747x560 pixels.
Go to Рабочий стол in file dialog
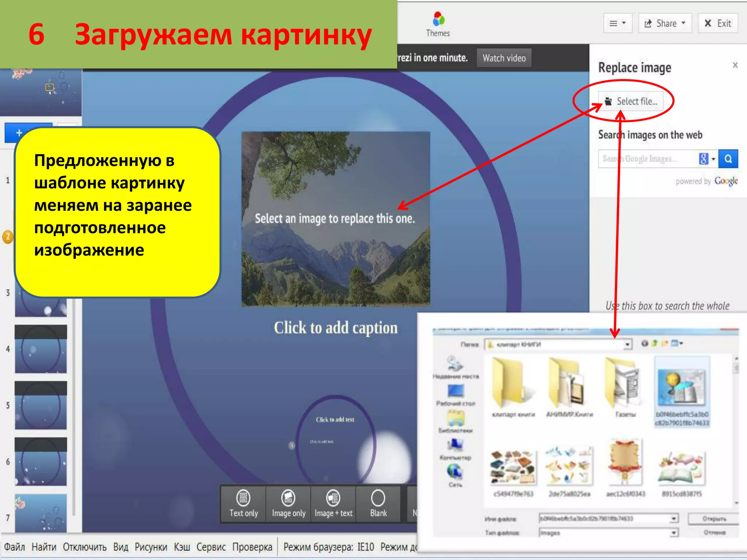click(456, 395)
